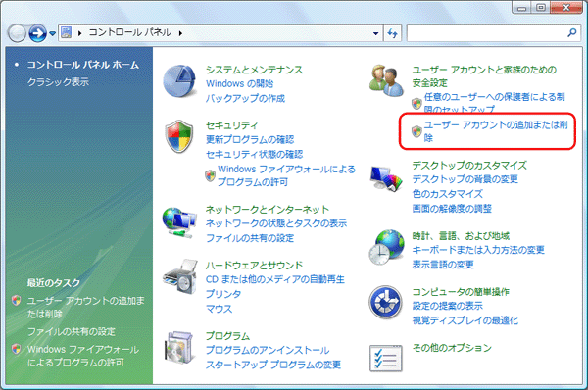
Task: Click the shield icon beside Windows ファイアウォールによる プログラムの許可 in the main pane
Action: 210,175
